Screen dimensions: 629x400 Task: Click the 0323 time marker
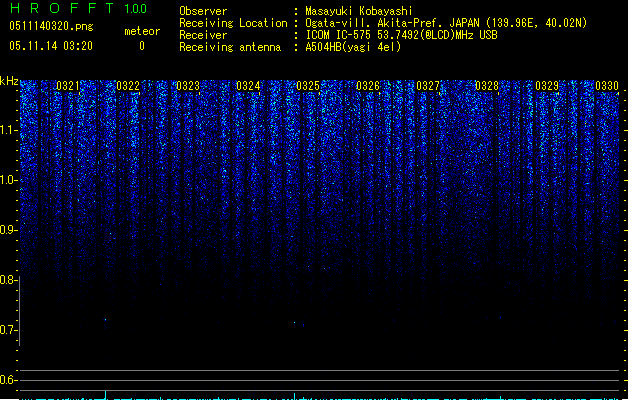click(x=188, y=86)
